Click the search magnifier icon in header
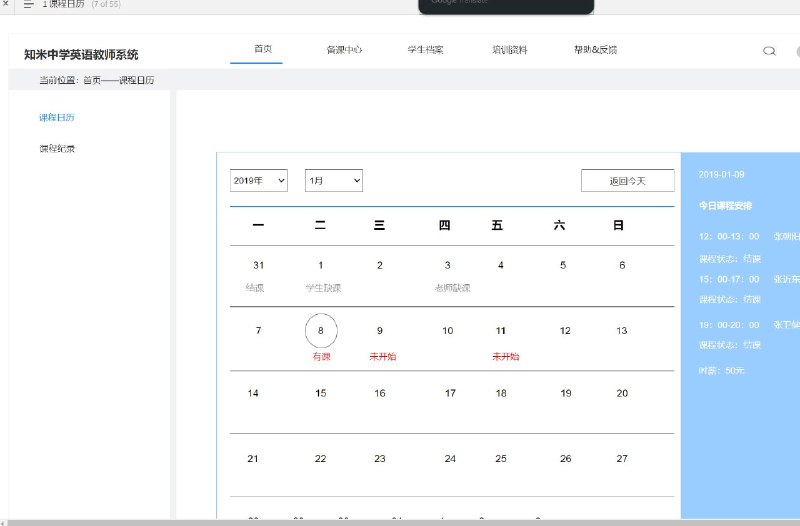 [769, 51]
